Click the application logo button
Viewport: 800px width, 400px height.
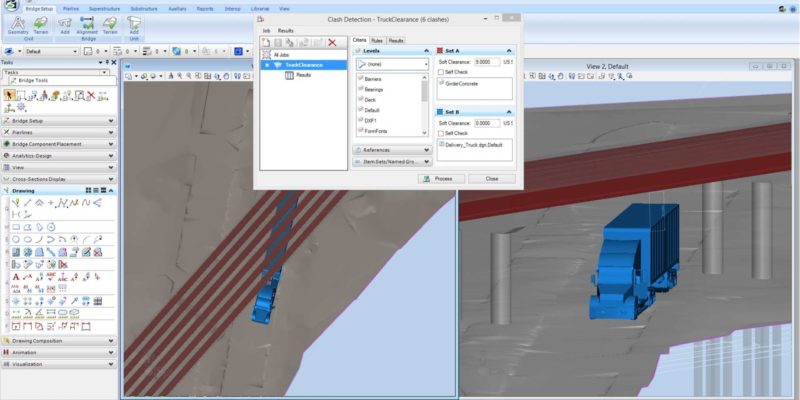(11, 6)
